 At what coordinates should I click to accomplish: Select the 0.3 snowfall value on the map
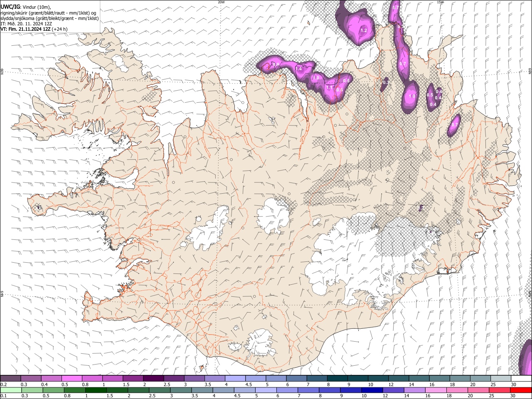[386, 83]
